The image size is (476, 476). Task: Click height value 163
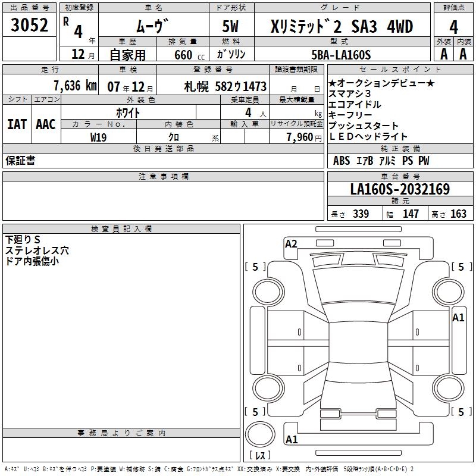coord(458,214)
